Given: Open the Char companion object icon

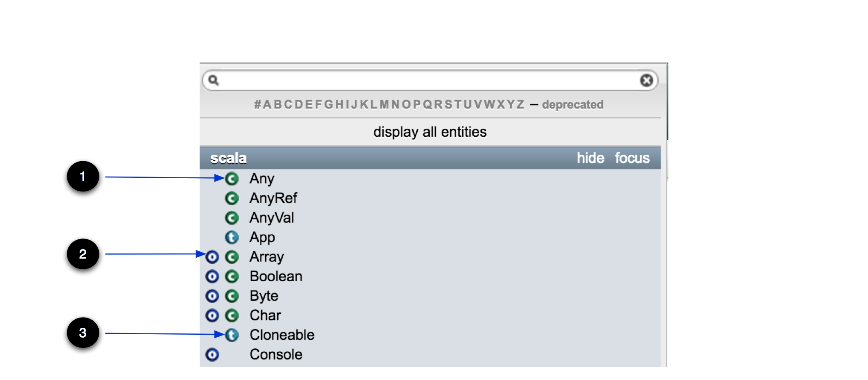Looking at the screenshot, I should click(212, 315).
